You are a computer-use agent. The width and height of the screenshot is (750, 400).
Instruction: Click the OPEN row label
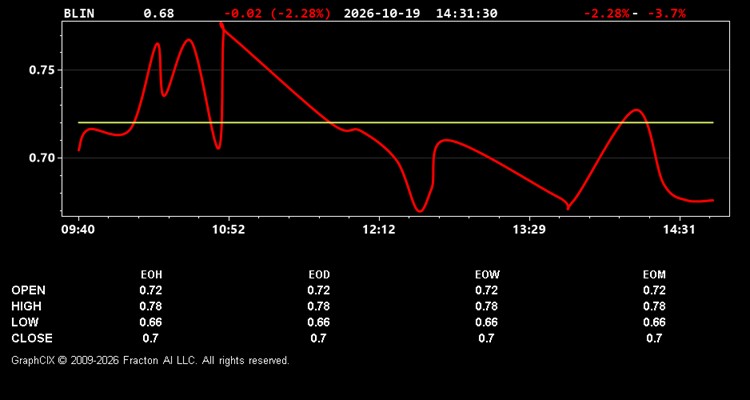click(29, 290)
